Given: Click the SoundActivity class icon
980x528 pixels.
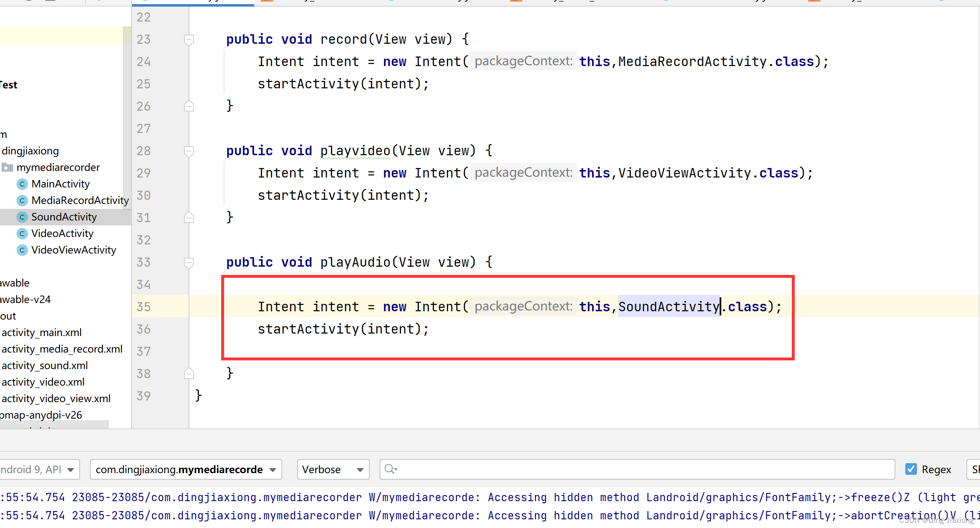Looking at the screenshot, I should tap(22, 217).
